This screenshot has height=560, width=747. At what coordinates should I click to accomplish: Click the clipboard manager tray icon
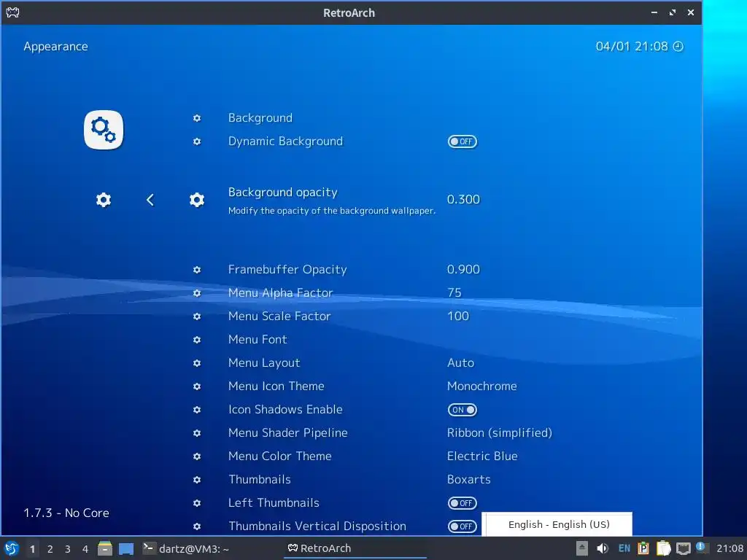tap(663, 548)
